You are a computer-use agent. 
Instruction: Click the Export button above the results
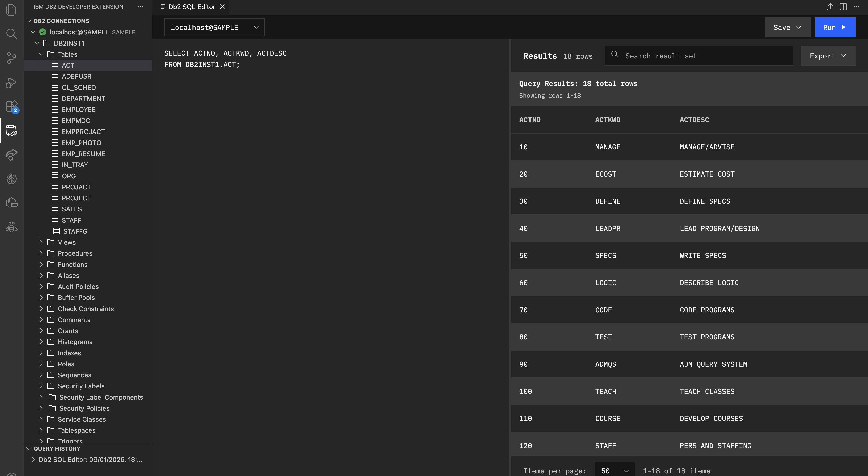click(828, 56)
